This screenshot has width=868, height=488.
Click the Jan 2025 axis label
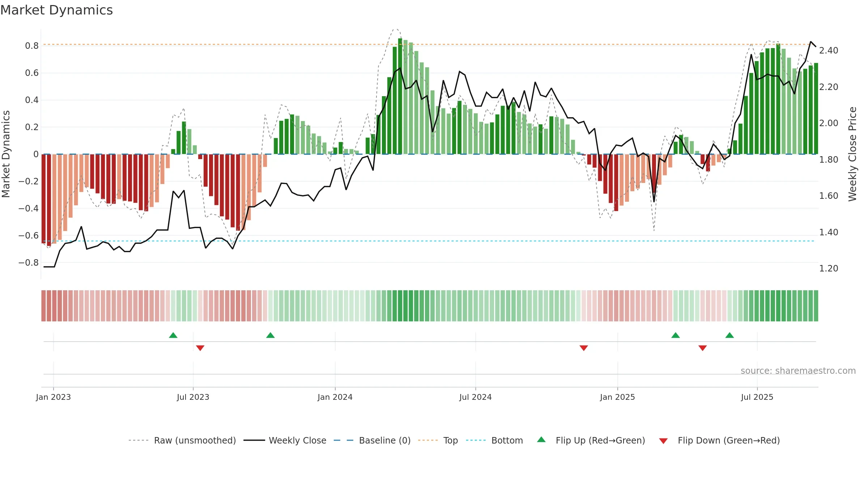pyautogui.click(x=617, y=397)
